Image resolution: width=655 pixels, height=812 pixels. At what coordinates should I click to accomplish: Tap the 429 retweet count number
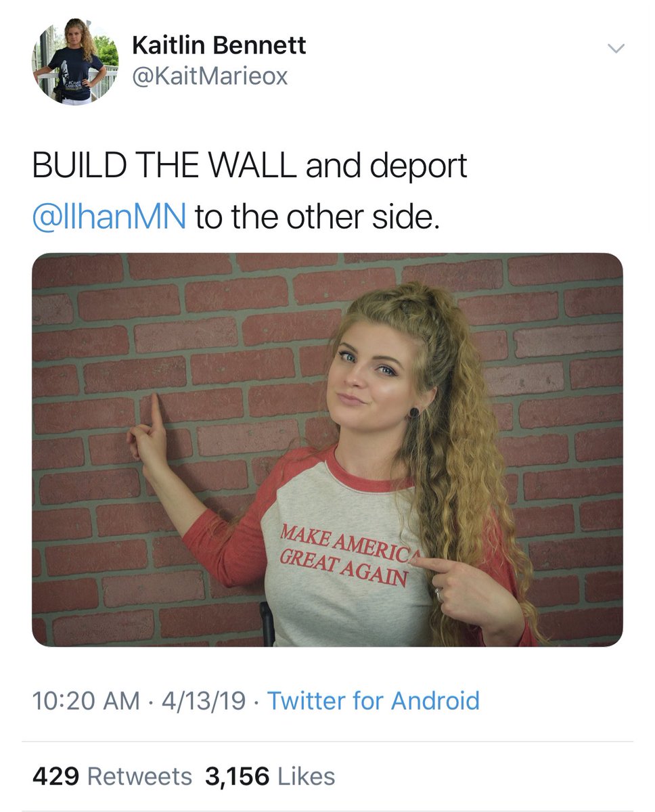[56, 776]
